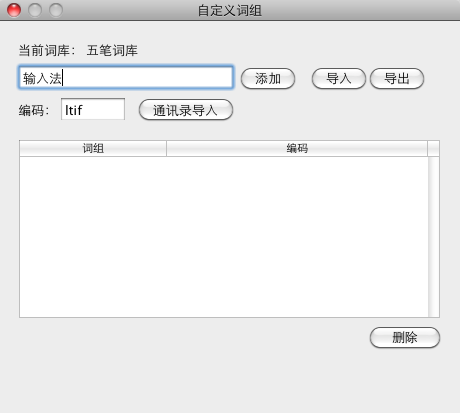The image size is (460, 413).
Task: Select the 五笔词库 dictionary name text
Action: click(112, 51)
